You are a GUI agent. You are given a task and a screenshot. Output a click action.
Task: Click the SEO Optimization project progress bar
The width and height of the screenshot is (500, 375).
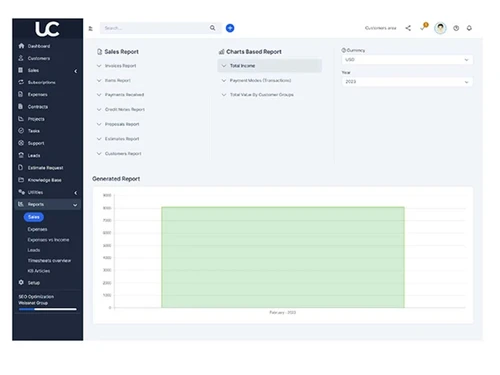coord(48,309)
